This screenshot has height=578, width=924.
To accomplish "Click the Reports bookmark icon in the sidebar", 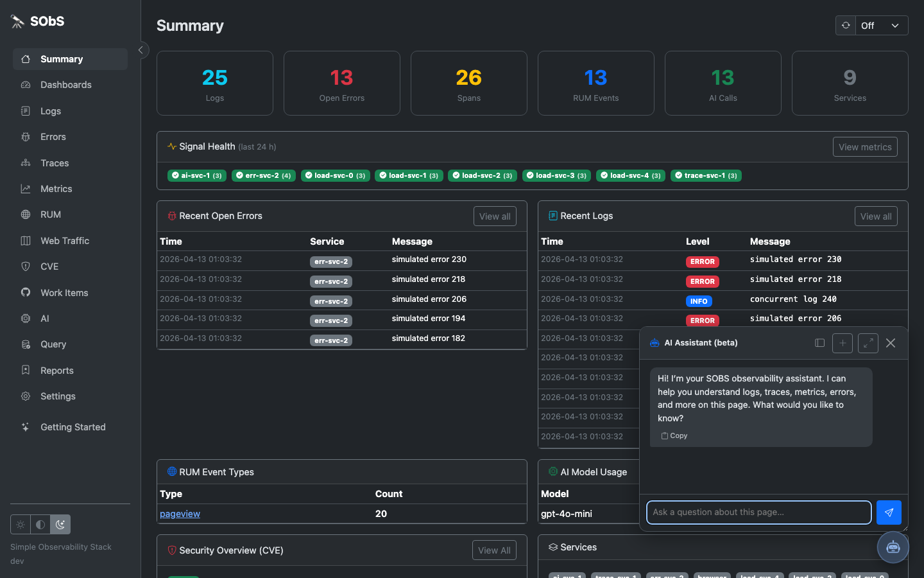I will [x=26, y=371].
